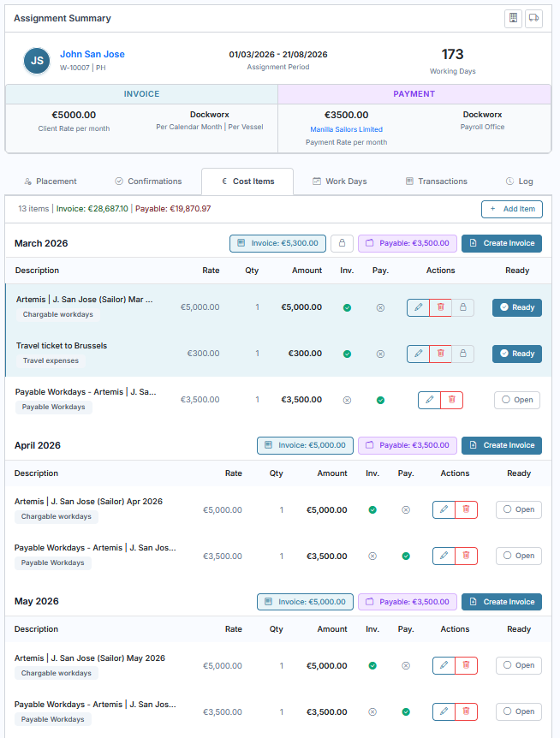Edit the Artemis Mar chargeable workdays item
The height and width of the screenshot is (738, 560).
click(x=419, y=307)
